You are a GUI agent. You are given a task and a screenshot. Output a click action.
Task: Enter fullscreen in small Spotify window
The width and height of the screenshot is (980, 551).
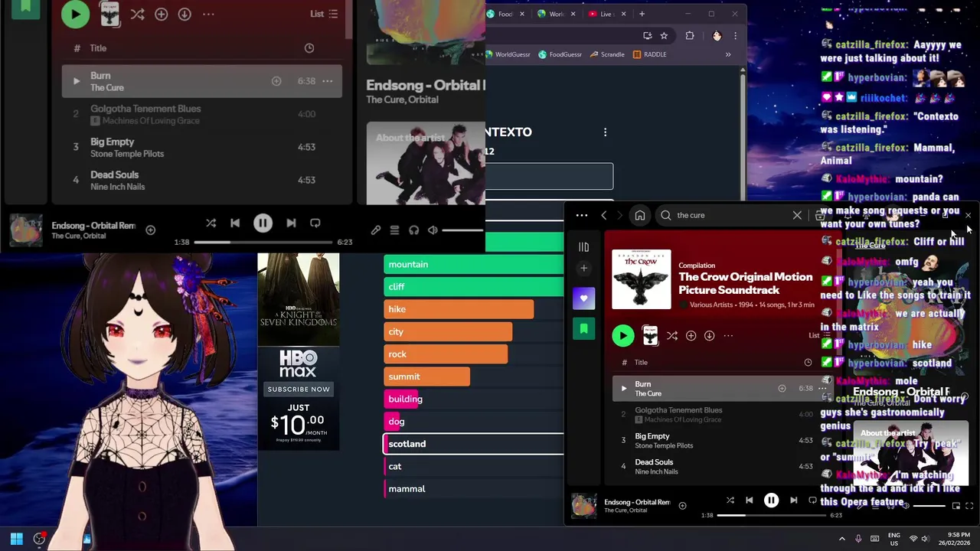pyautogui.click(x=969, y=506)
